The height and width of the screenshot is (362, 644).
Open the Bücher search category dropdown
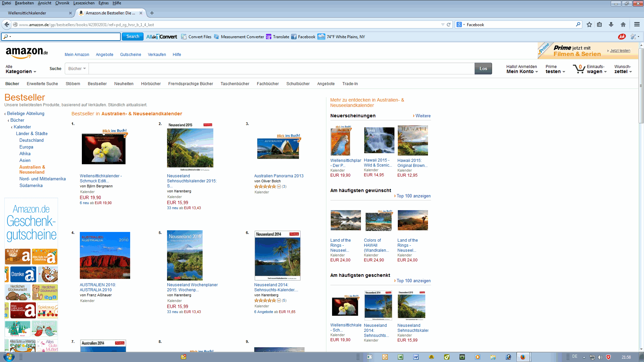click(x=77, y=69)
